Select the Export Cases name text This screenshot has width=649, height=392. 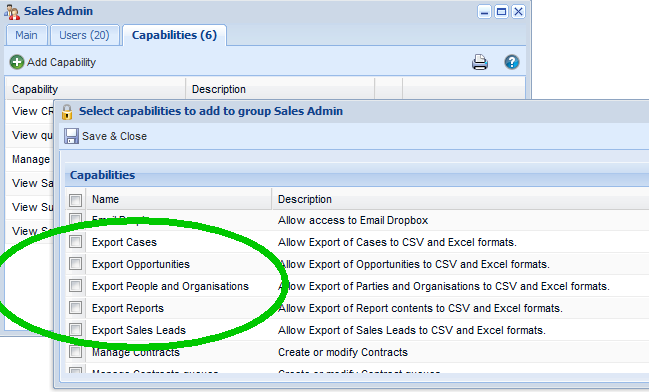click(124, 242)
